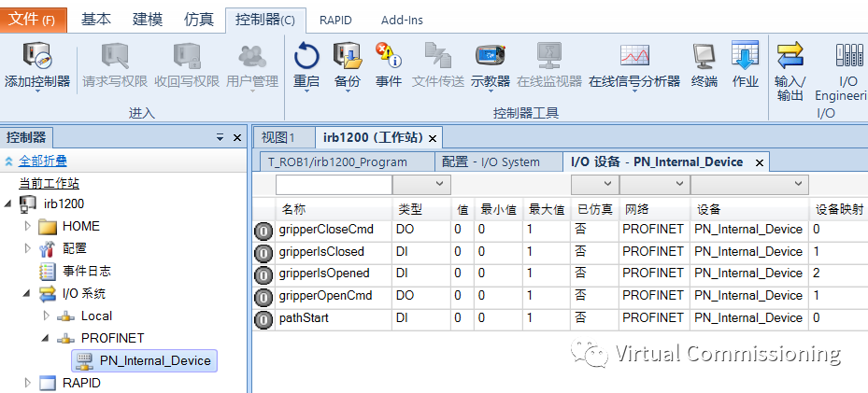
Task: Collapse the PROFINET network node
Action: tap(46, 338)
